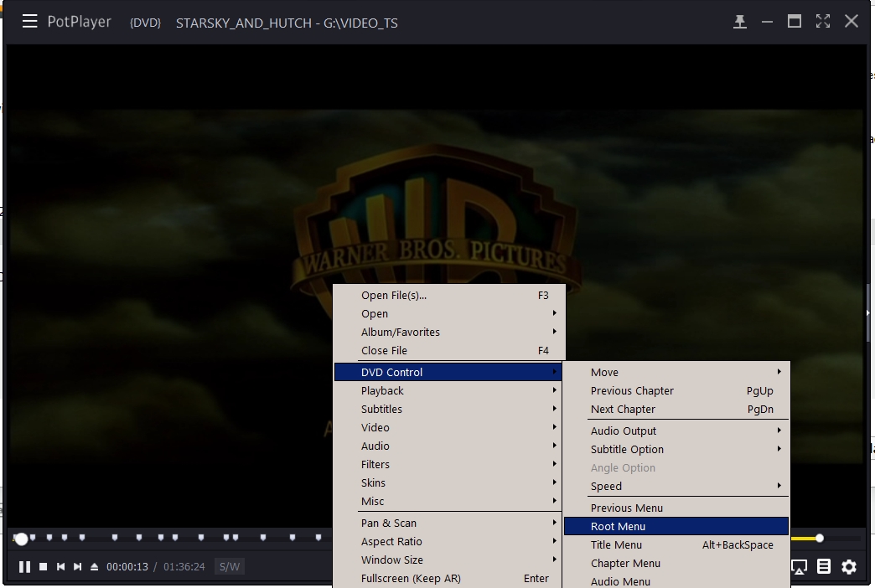Open the PotPlayer hamburger main menu
Image resolution: width=875 pixels, height=588 pixels.
(29, 22)
